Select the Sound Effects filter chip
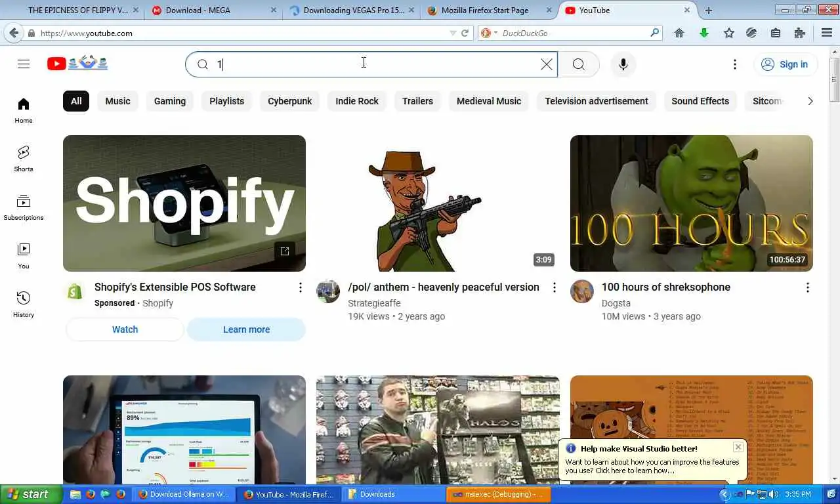 pos(700,101)
